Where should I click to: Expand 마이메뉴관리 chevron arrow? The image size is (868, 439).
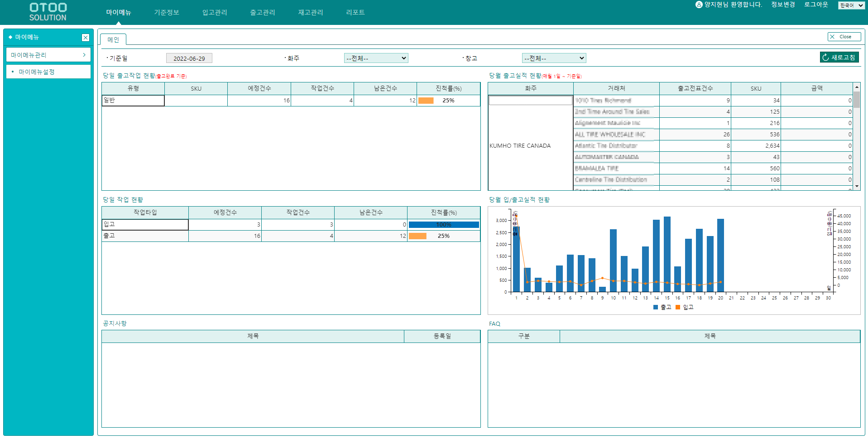pyautogui.click(x=84, y=55)
